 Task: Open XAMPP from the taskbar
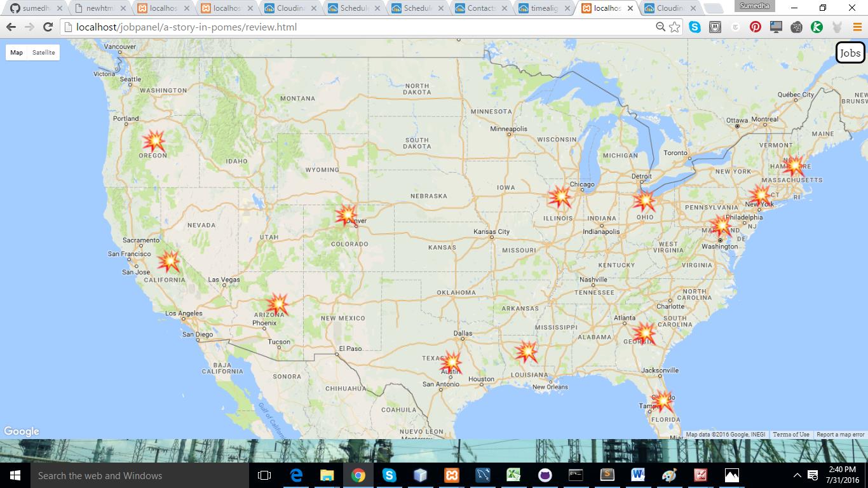pos(451,475)
